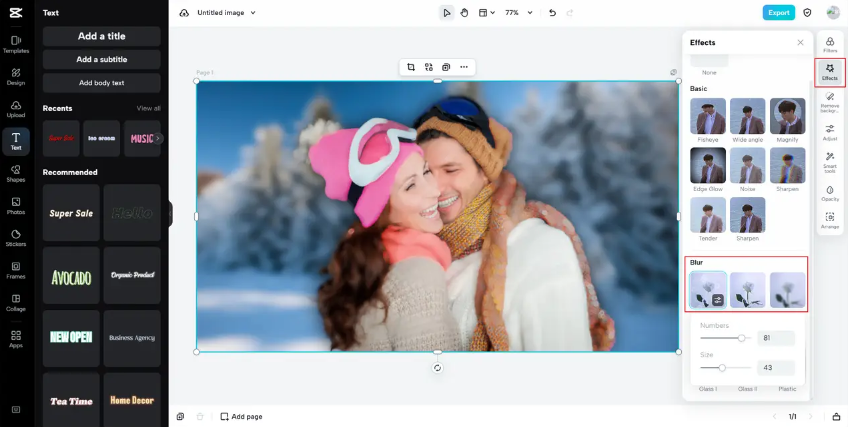Screen dimensions: 848x427
Task: Choose the Tea Time text template
Action: click(x=71, y=401)
